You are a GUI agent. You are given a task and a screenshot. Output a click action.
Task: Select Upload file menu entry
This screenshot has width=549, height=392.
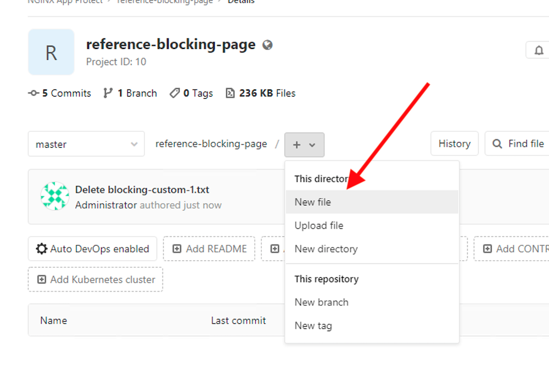(372, 226)
